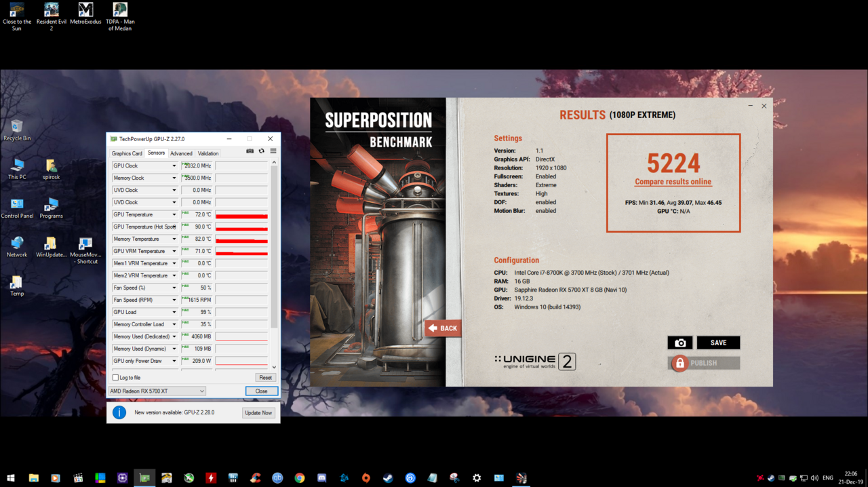
Task: Click the scrollbar up arrow in GPU-Z
Action: point(274,163)
